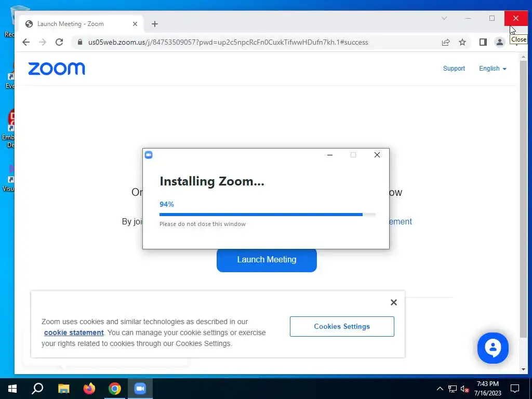This screenshot has width=532, height=399.
Task: Launch Firefox from the taskbar
Action: click(x=89, y=389)
